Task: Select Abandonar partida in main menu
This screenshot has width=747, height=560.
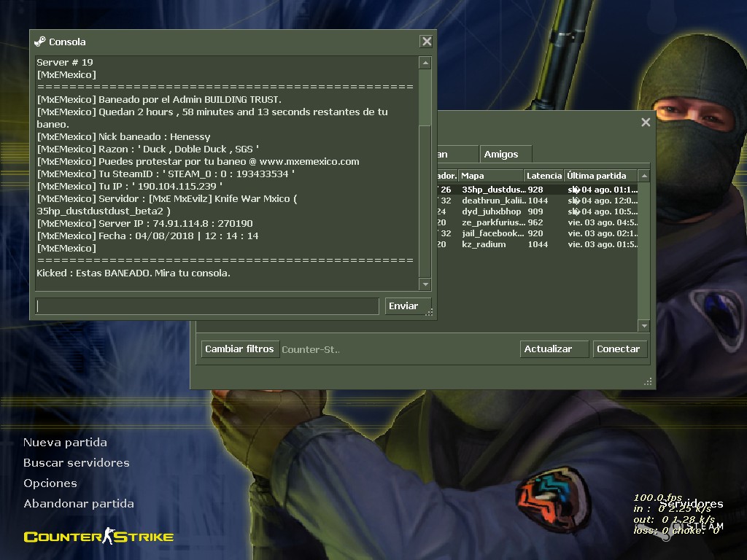Action: tap(79, 504)
